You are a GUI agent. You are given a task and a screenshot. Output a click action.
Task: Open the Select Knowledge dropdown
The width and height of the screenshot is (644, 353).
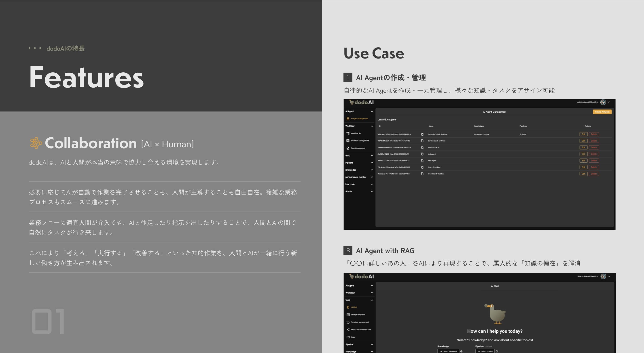448,351
